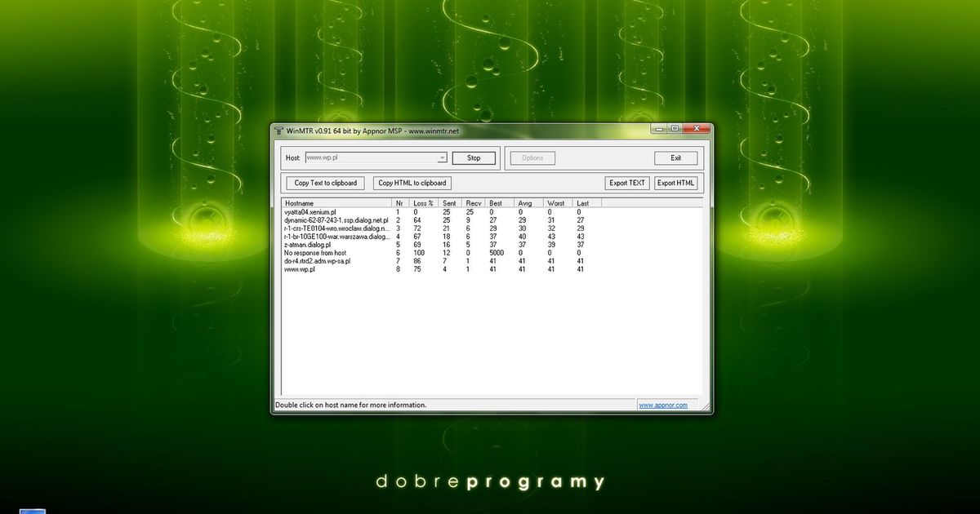Click Exit to quit WinMTR

click(x=675, y=157)
